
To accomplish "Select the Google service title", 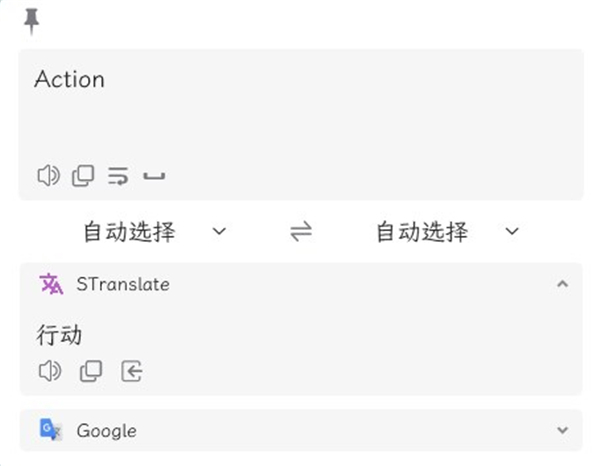I will [106, 431].
